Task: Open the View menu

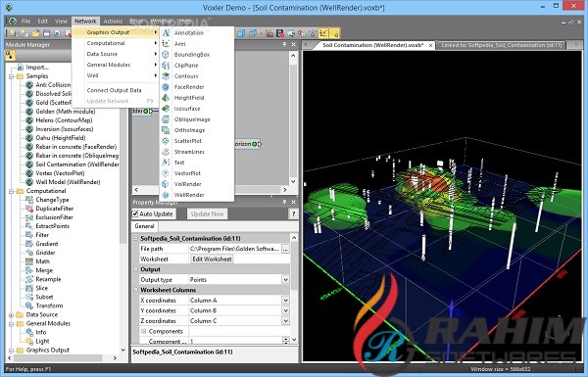Action: (x=61, y=22)
